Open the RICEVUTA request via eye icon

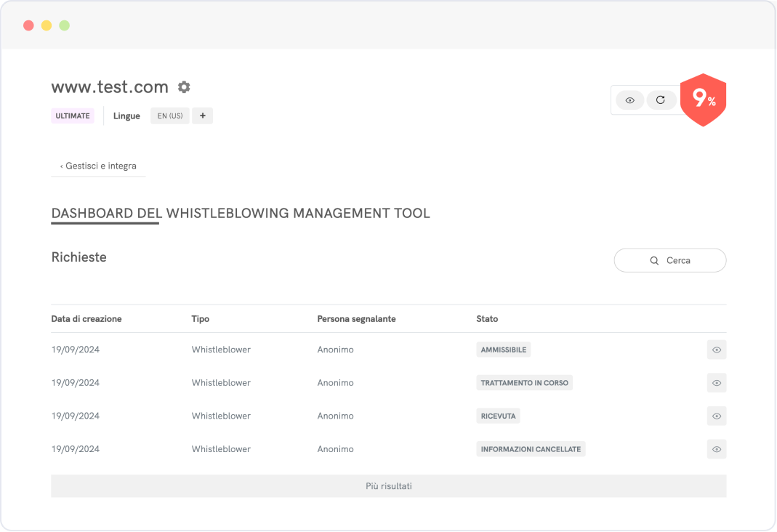coord(716,416)
